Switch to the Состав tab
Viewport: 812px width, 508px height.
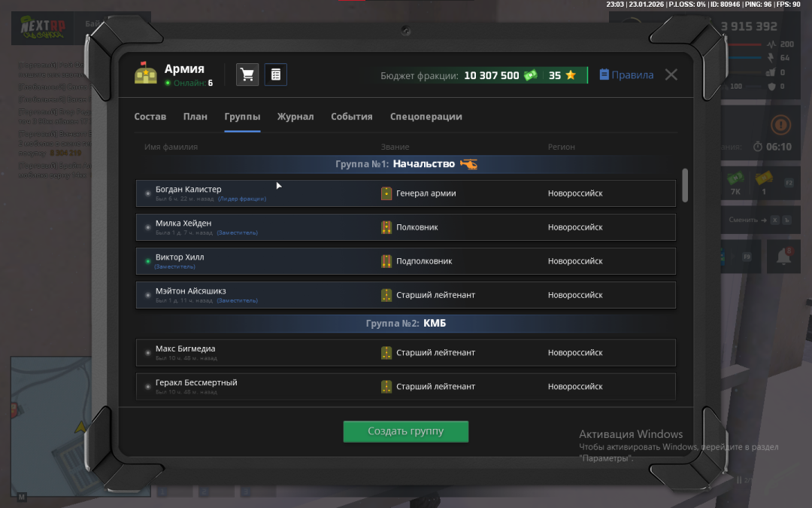click(150, 117)
